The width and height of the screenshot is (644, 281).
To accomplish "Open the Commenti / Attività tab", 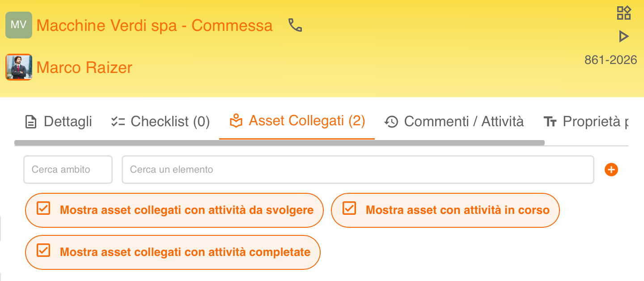I will (x=454, y=122).
